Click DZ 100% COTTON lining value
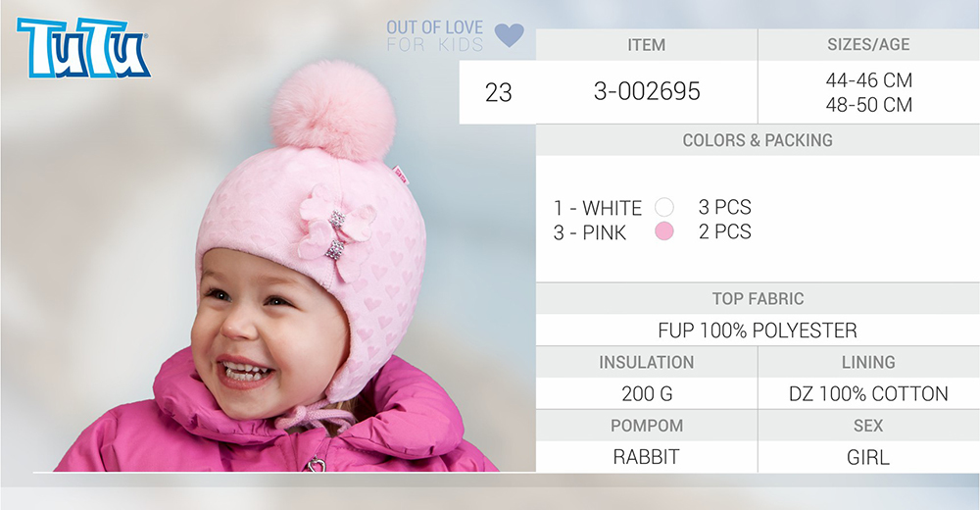Viewport: 980px width, 510px height. pyautogui.click(x=868, y=393)
